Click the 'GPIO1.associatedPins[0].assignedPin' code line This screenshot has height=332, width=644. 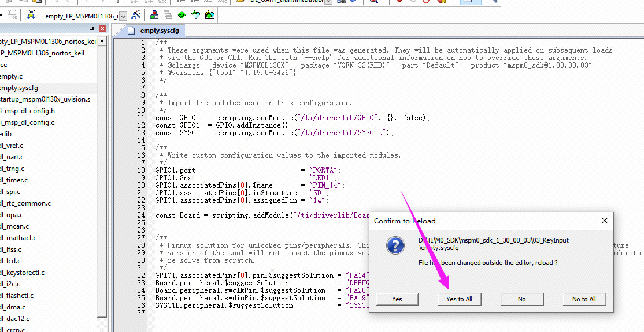pos(242,200)
